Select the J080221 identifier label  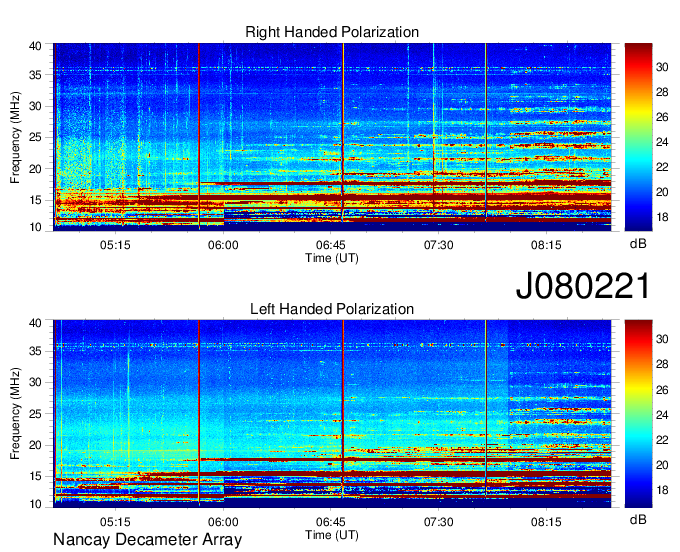point(583,286)
